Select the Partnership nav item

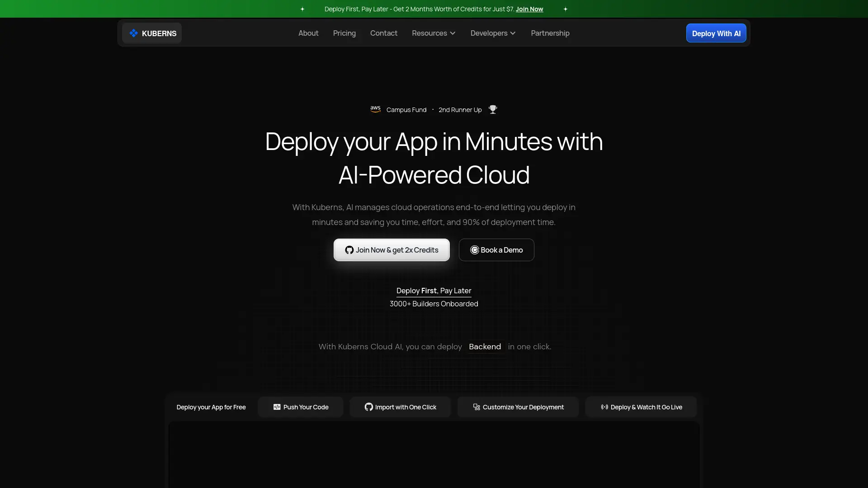[x=550, y=33]
